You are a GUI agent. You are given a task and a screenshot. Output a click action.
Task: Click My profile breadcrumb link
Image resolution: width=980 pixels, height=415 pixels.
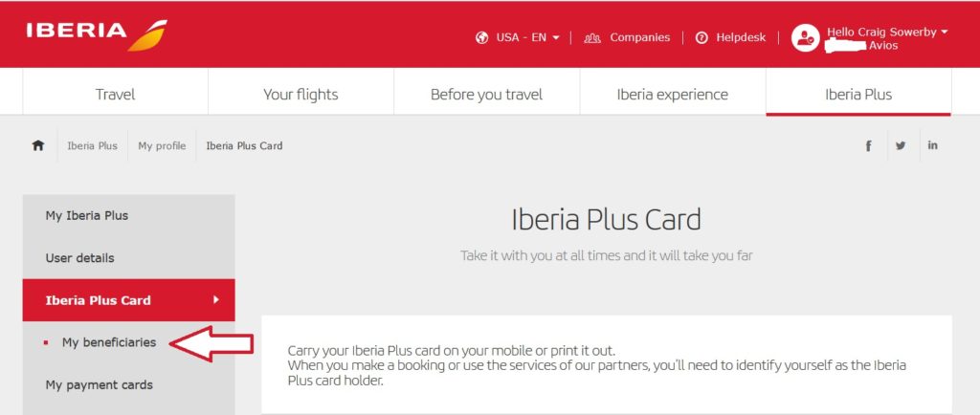162,146
